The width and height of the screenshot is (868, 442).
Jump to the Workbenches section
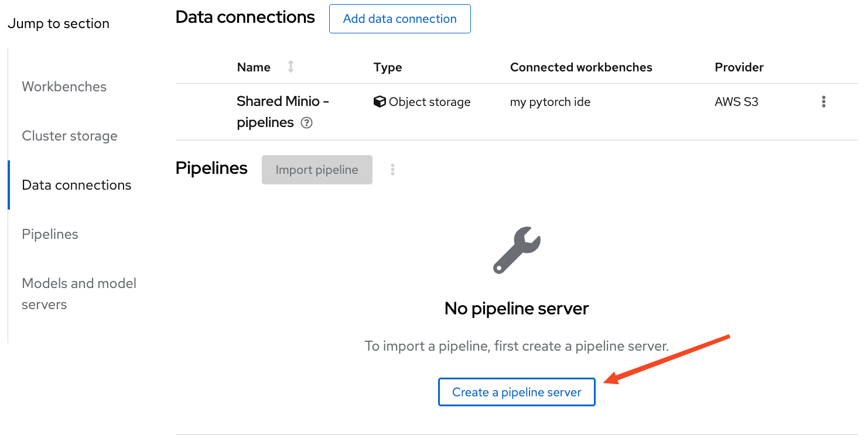[64, 87]
